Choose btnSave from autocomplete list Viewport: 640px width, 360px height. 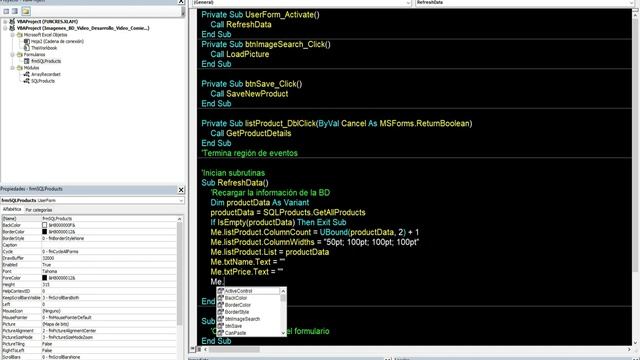(x=248, y=326)
